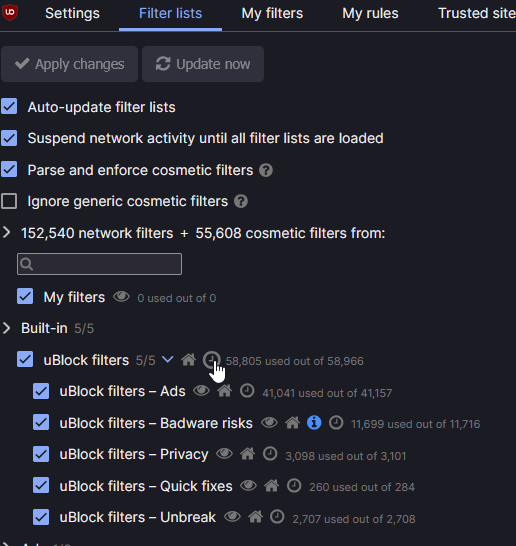Image resolution: width=516 pixels, height=546 pixels.
Task: Go to the Trusted sites tab
Action: pos(477,13)
